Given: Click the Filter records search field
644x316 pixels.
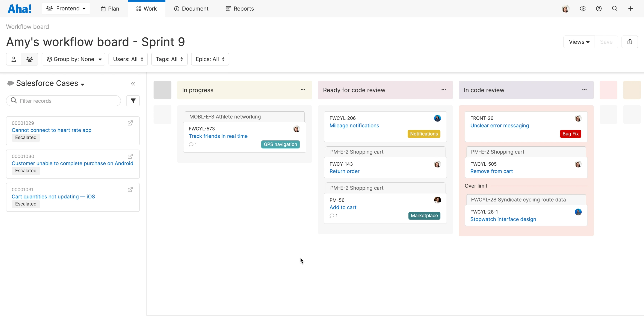Looking at the screenshot, I should (64, 101).
